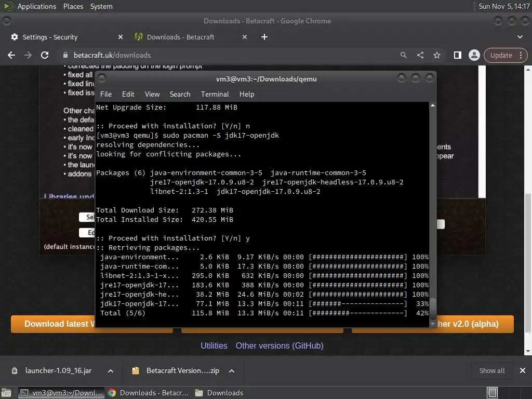Click the lock icon in address bar
This screenshot has height=399, width=532.
66,55
